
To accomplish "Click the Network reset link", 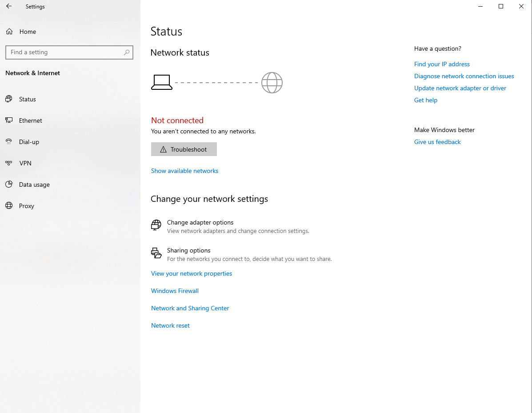I will pyautogui.click(x=170, y=325).
